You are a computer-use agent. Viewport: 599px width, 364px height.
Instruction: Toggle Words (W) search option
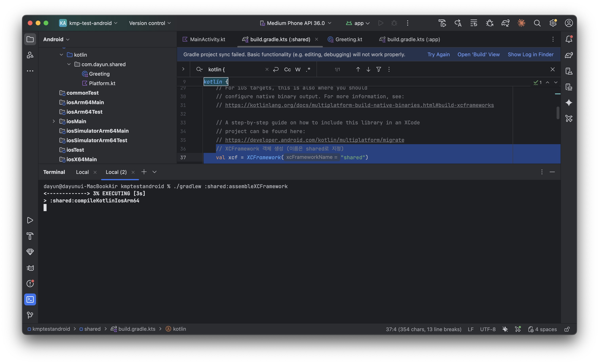point(298,70)
